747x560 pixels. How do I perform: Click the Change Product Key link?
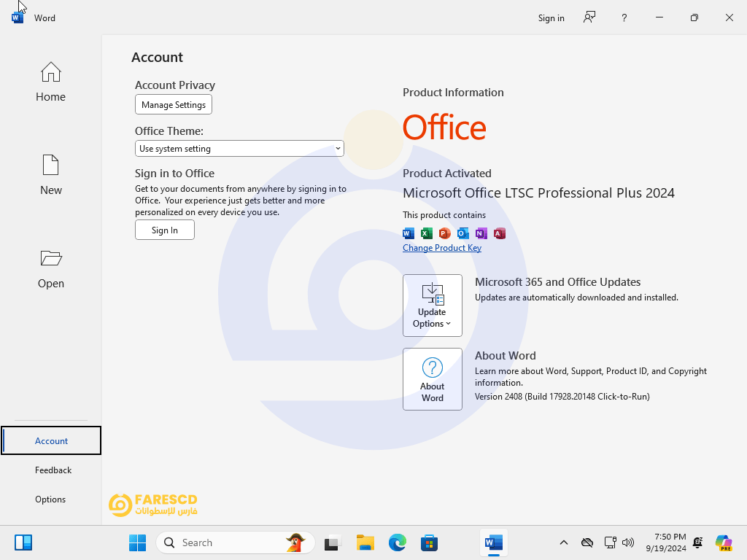tap(442, 248)
